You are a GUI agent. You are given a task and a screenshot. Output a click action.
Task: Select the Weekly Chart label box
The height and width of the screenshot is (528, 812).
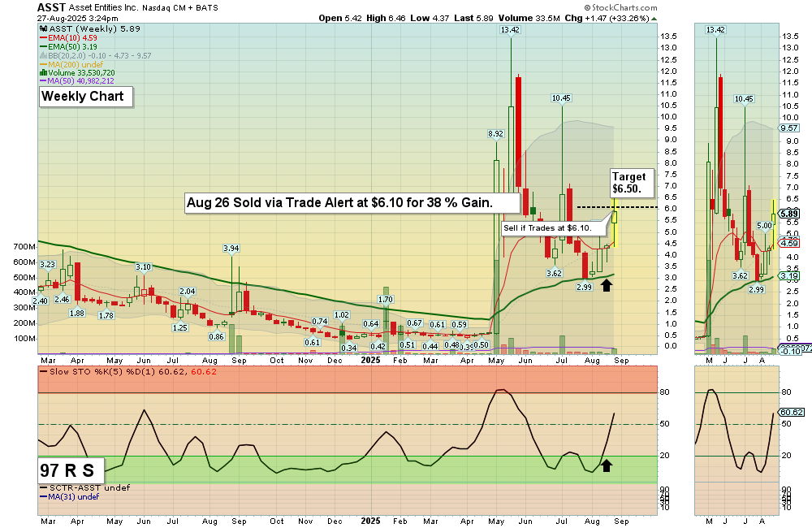[83, 97]
